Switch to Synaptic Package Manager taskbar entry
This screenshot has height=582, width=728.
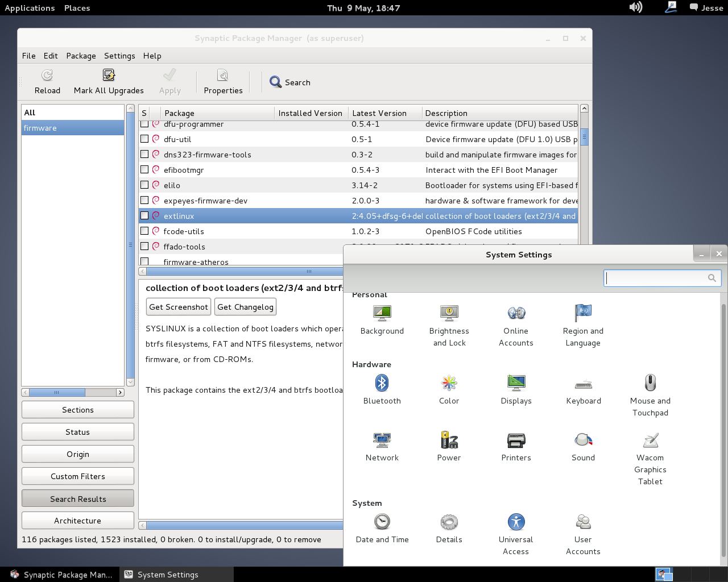[61, 575]
